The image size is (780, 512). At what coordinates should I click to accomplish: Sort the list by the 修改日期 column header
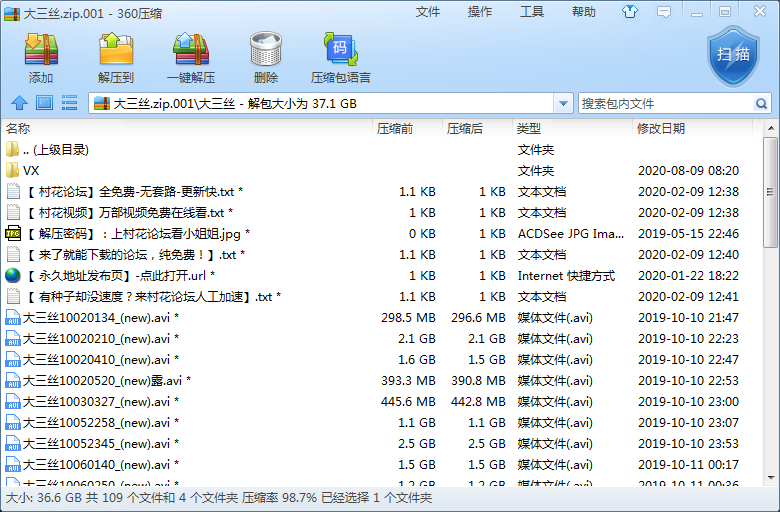click(x=661, y=129)
